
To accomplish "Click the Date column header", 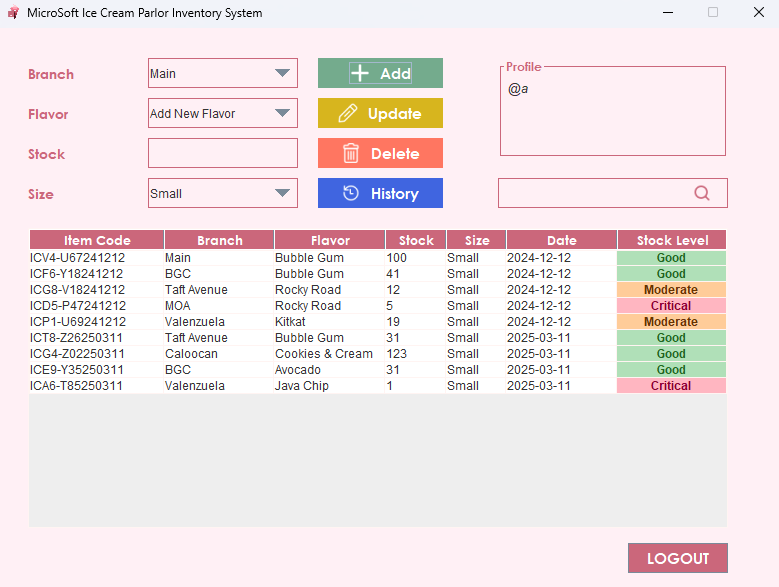I will pyautogui.click(x=561, y=240).
